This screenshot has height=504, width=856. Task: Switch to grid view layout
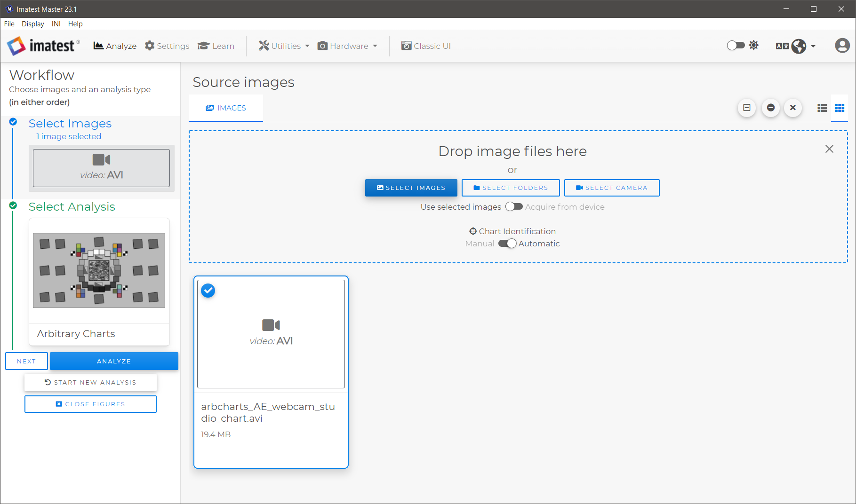pos(840,108)
